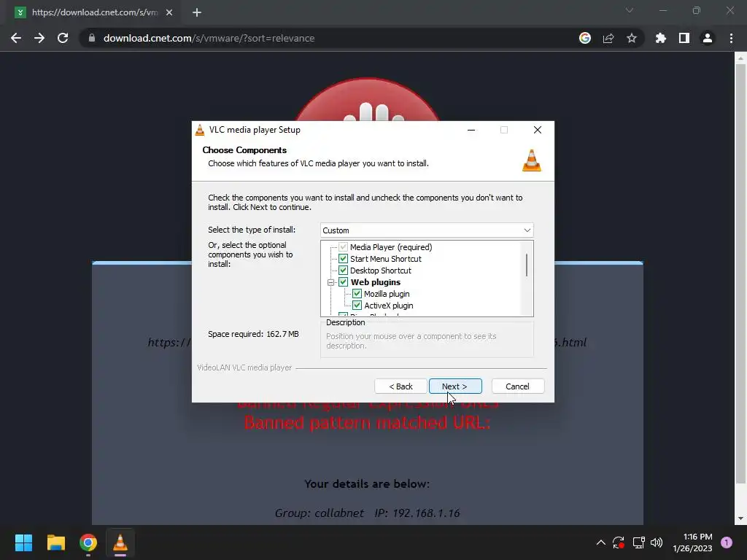Viewport: 747px width, 560px height.
Task: Open the volume tray icon
Action: [x=657, y=542]
